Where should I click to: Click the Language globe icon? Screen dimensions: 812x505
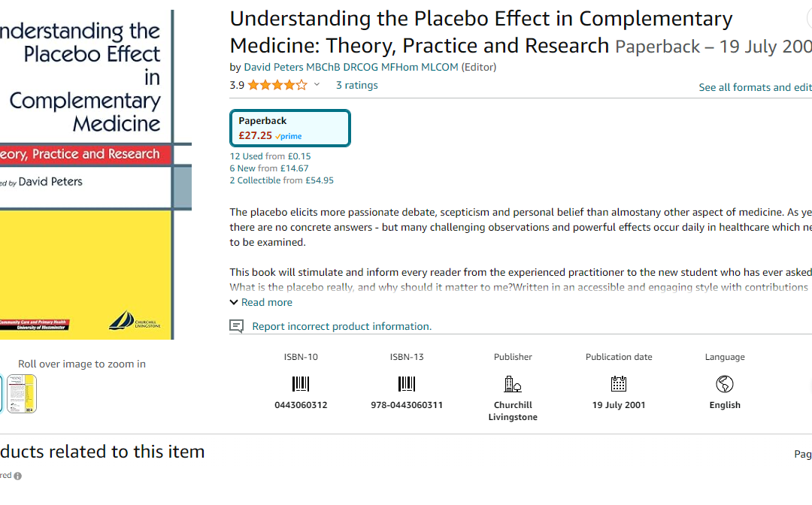[x=725, y=384]
